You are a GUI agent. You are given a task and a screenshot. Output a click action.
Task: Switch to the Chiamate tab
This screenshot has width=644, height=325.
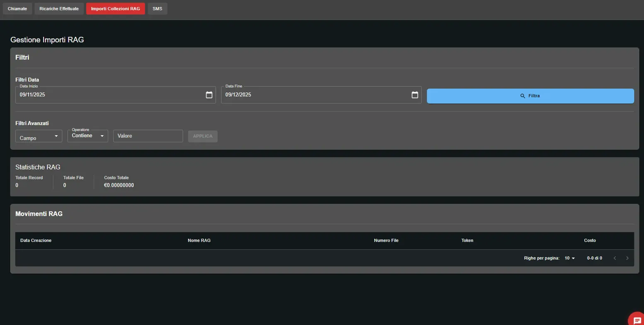pyautogui.click(x=17, y=9)
